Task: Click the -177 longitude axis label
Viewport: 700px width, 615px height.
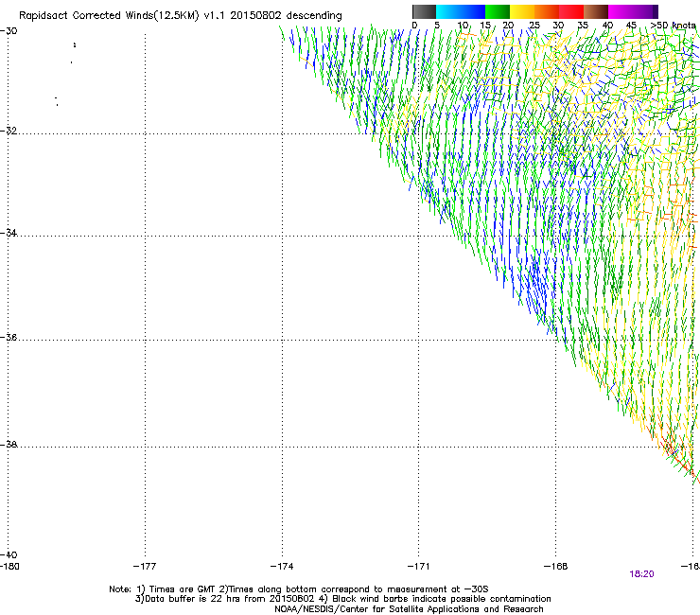Action: (145, 567)
